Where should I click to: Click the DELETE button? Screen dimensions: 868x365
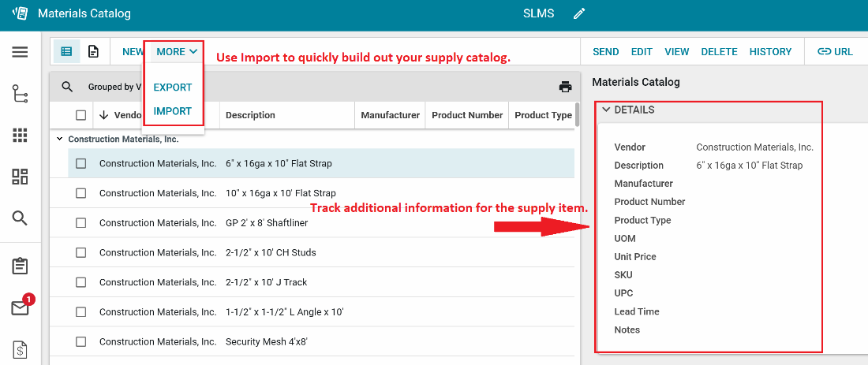tap(719, 52)
